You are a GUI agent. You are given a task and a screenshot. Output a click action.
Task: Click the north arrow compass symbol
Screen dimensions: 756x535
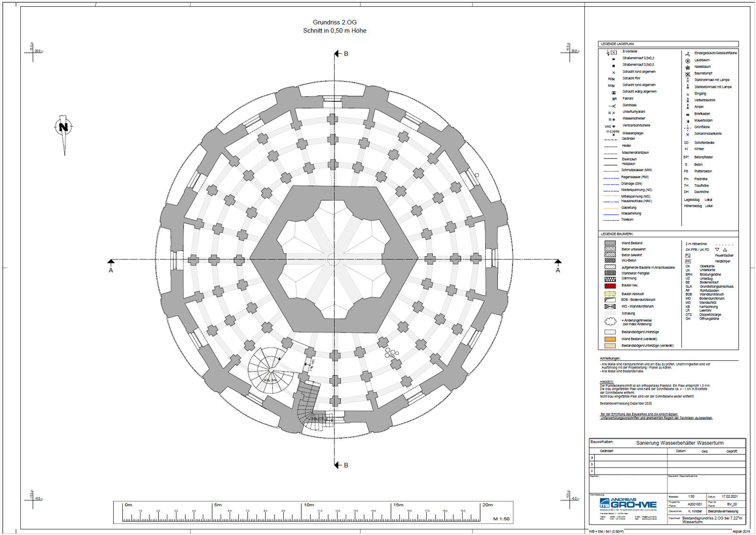click(x=64, y=134)
